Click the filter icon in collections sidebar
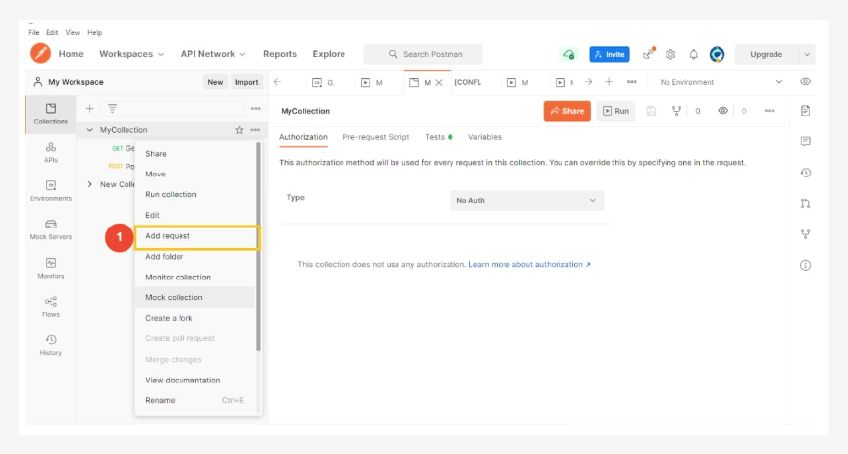This screenshot has height=454, width=848. click(112, 108)
